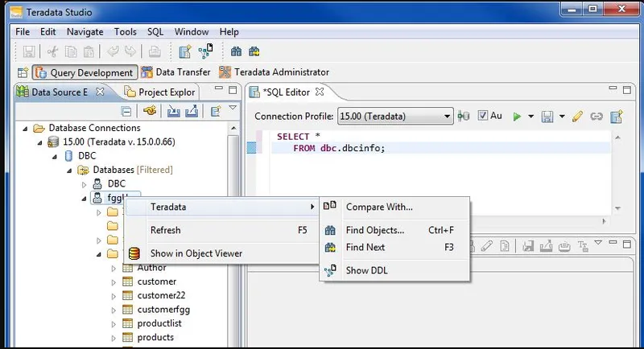Click the Copy icon in main toolbar

tap(71, 51)
